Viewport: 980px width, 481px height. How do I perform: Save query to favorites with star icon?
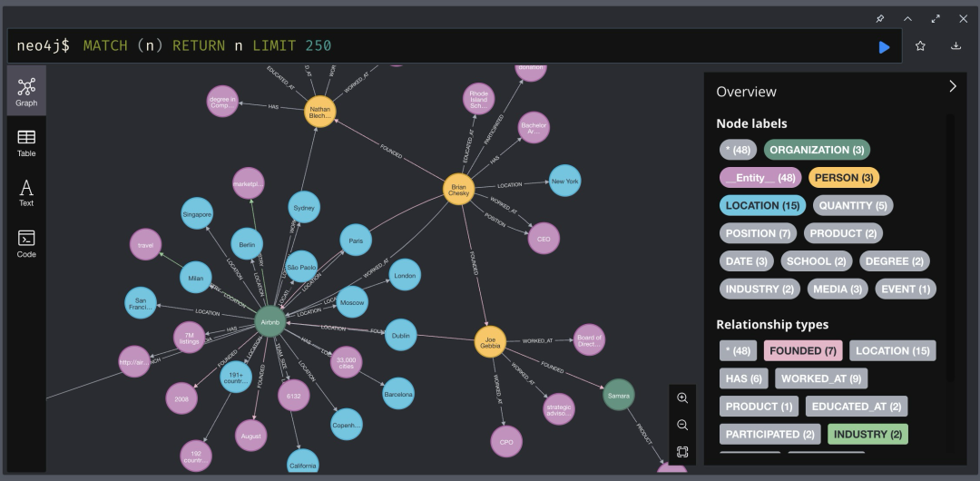(920, 45)
